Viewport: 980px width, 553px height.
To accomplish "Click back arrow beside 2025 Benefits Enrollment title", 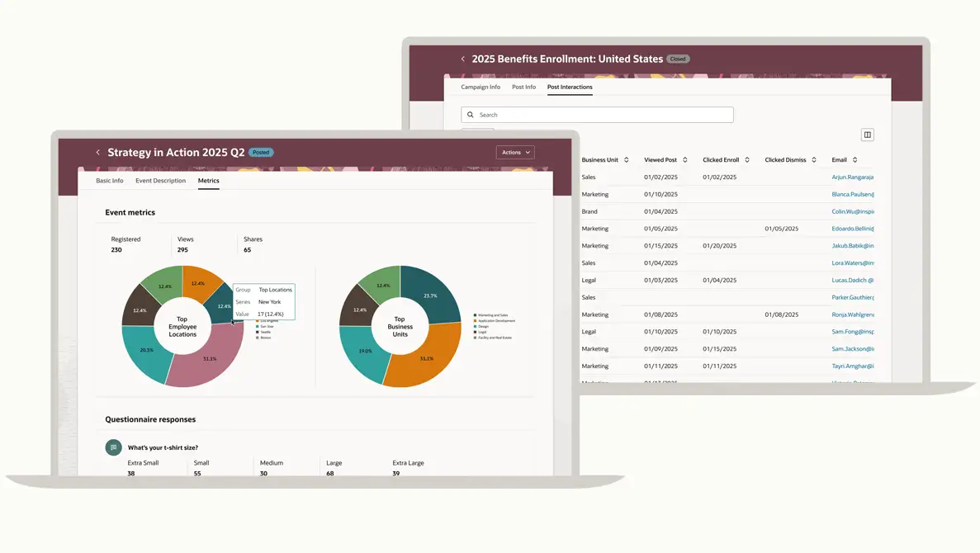I will (x=462, y=59).
